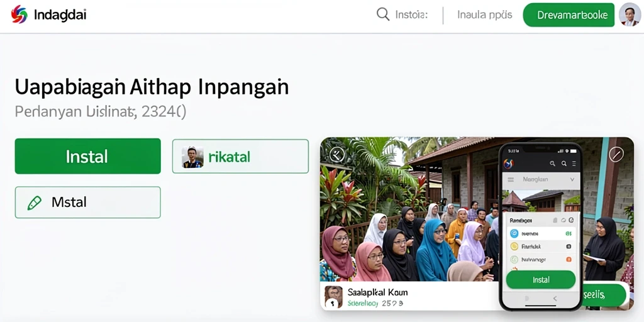Click the rikatal button

pos(240,156)
